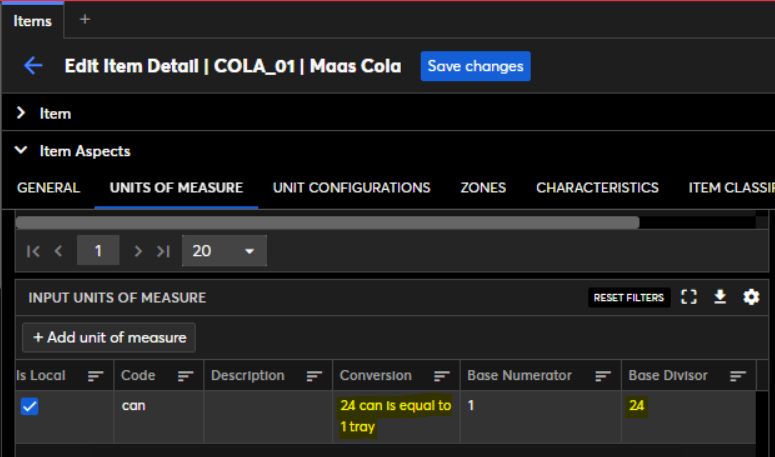Click the Base Numerator column header
This screenshot has width=775, height=457.
click(x=519, y=375)
